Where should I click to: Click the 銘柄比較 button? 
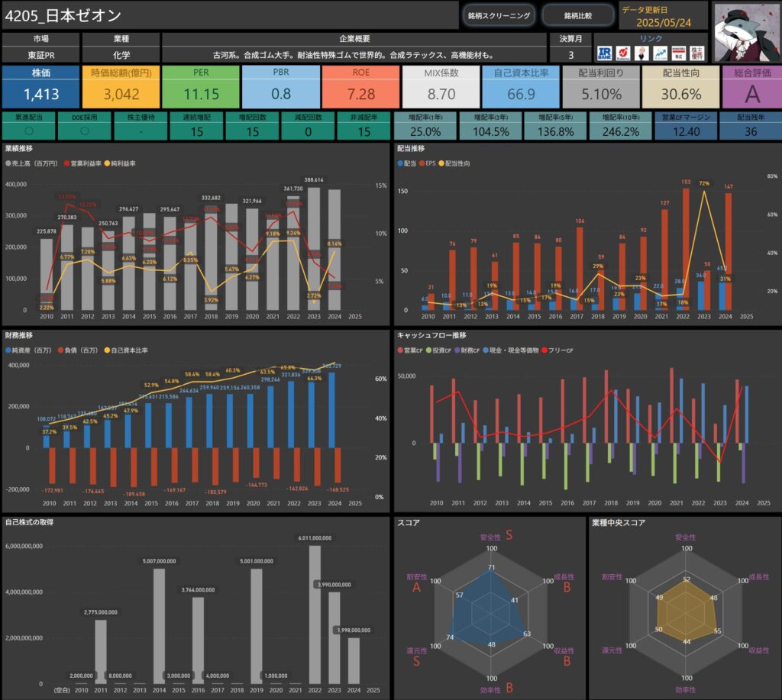pyautogui.click(x=578, y=15)
